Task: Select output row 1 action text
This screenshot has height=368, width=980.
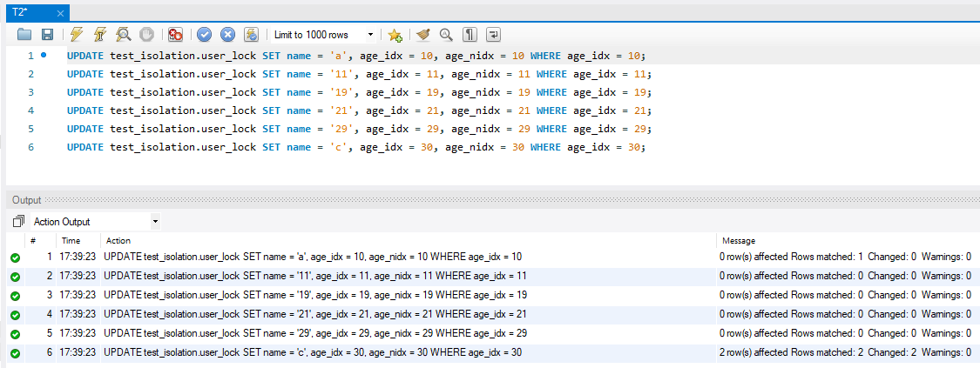Action: (313, 257)
